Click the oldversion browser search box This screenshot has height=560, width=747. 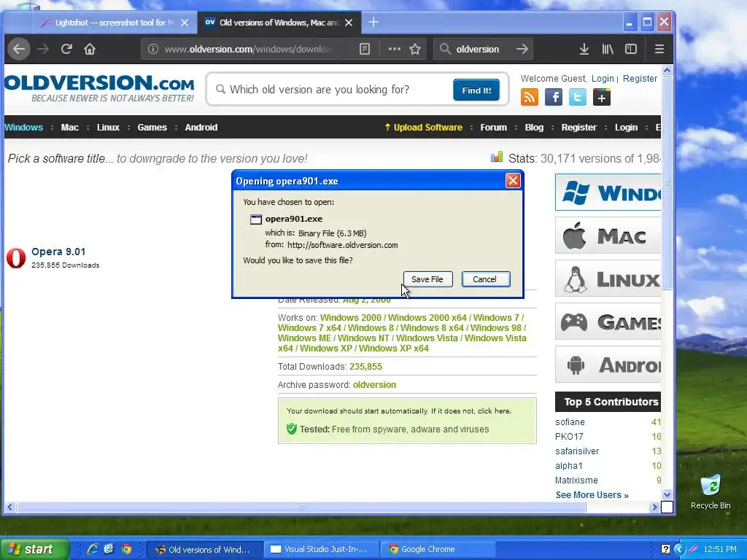pyautogui.click(x=482, y=49)
